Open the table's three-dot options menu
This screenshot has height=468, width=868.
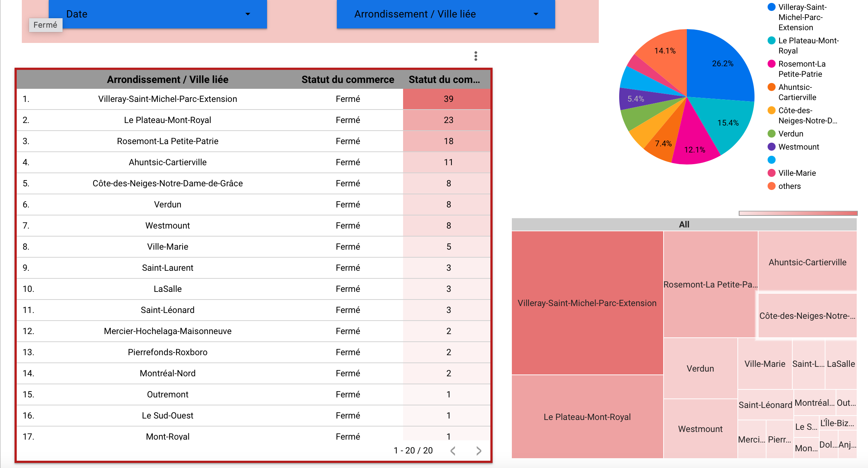pos(475,56)
